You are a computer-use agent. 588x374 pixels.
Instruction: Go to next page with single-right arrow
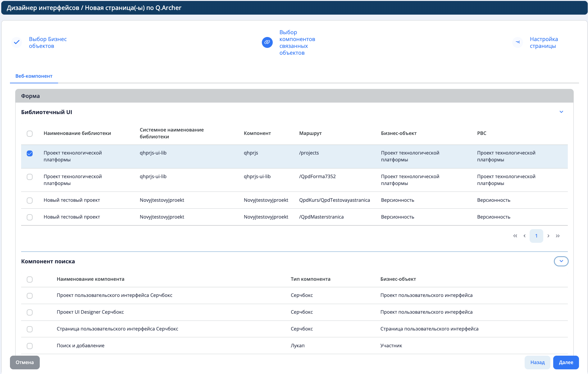(549, 236)
